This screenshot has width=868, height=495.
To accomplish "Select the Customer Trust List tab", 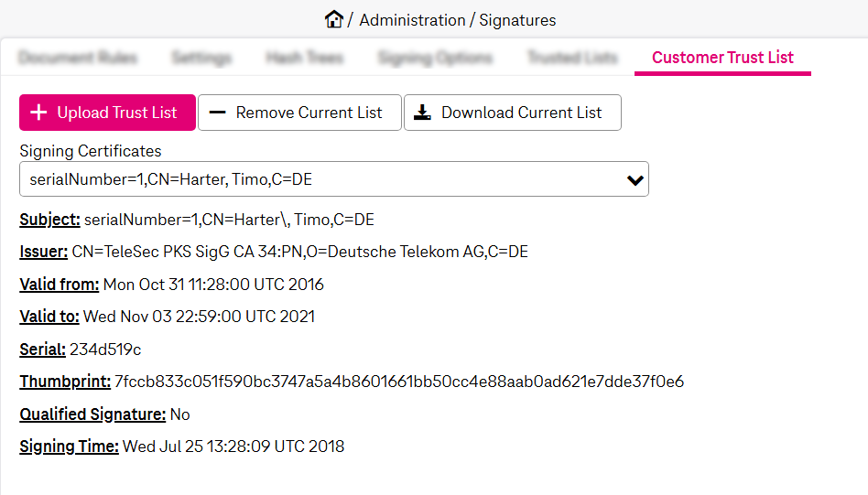I will pos(722,58).
